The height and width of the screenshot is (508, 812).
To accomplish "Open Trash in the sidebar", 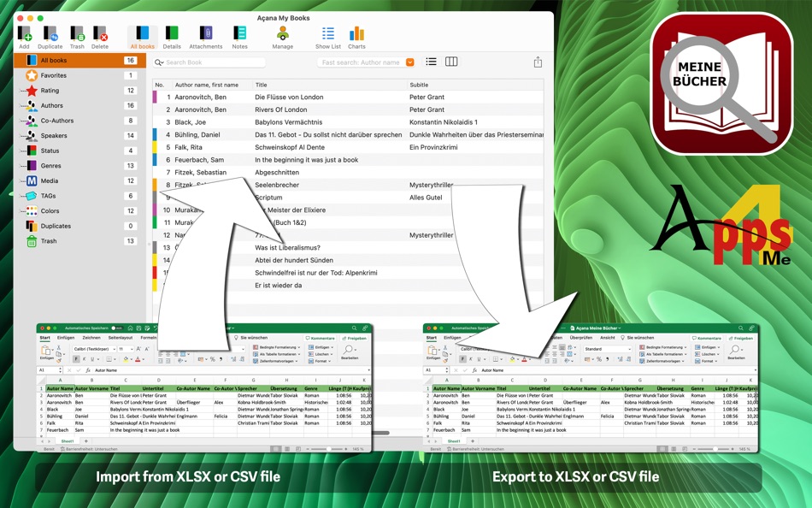I will point(79,240).
